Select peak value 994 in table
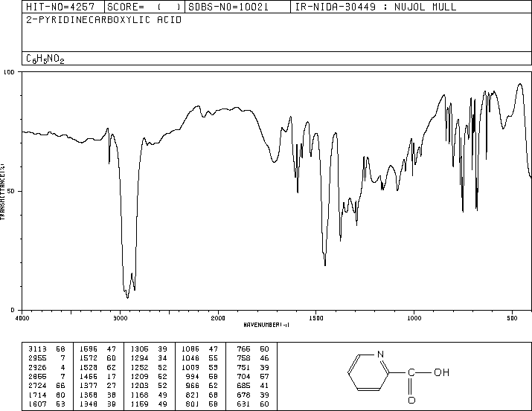Screen dimensions: 532x411 (193, 376)
